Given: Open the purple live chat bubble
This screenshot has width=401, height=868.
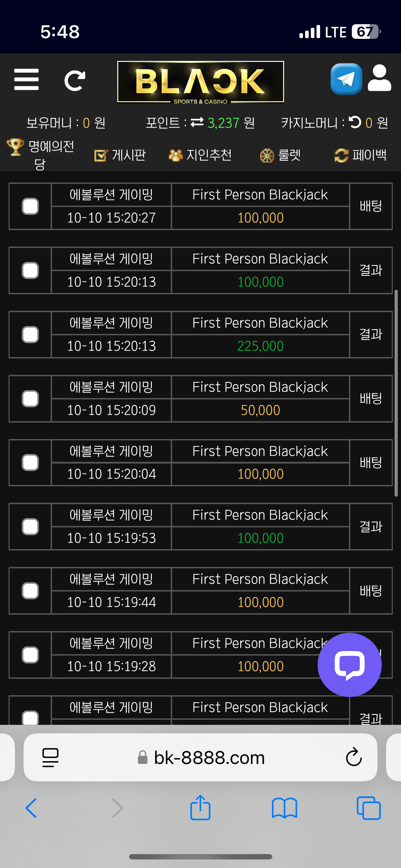Looking at the screenshot, I should (x=349, y=665).
